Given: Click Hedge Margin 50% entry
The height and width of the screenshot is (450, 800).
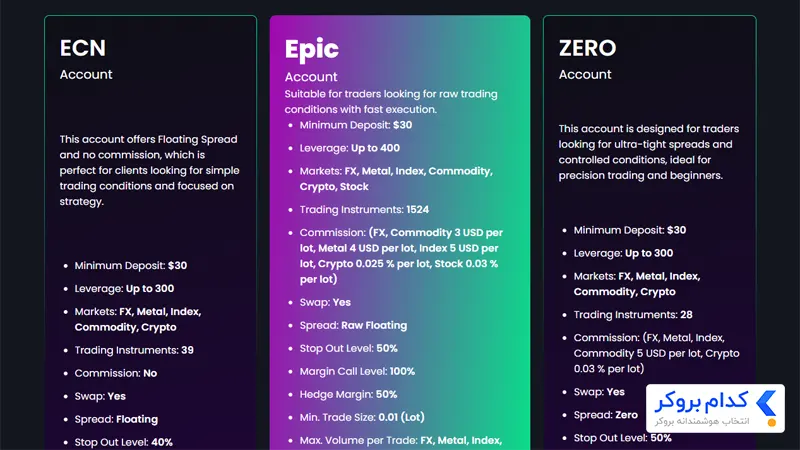Looking at the screenshot, I should pyautogui.click(x=348, y=394).
